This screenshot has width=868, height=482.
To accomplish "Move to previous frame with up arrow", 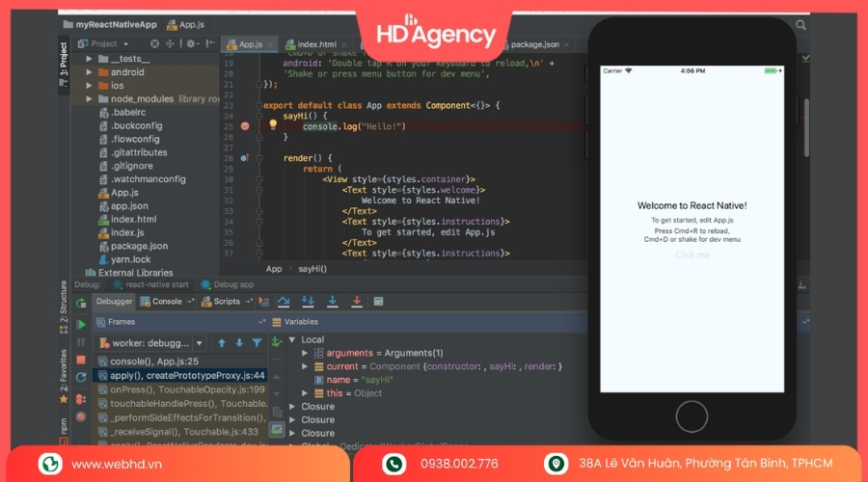I will [x=222, y=343].
